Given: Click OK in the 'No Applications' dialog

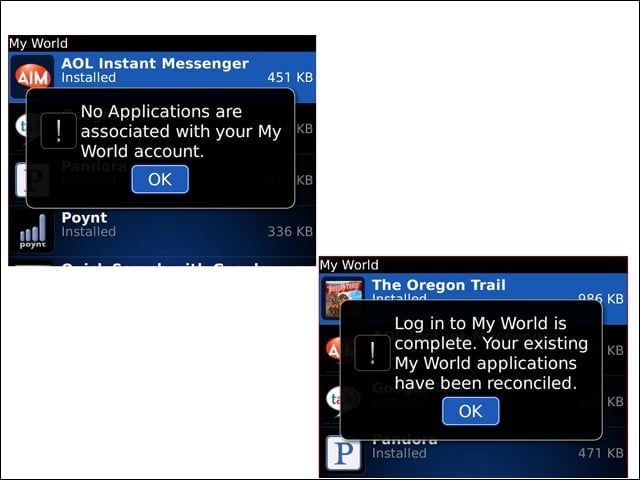Looking at the screenshot, I should point(160,179).
